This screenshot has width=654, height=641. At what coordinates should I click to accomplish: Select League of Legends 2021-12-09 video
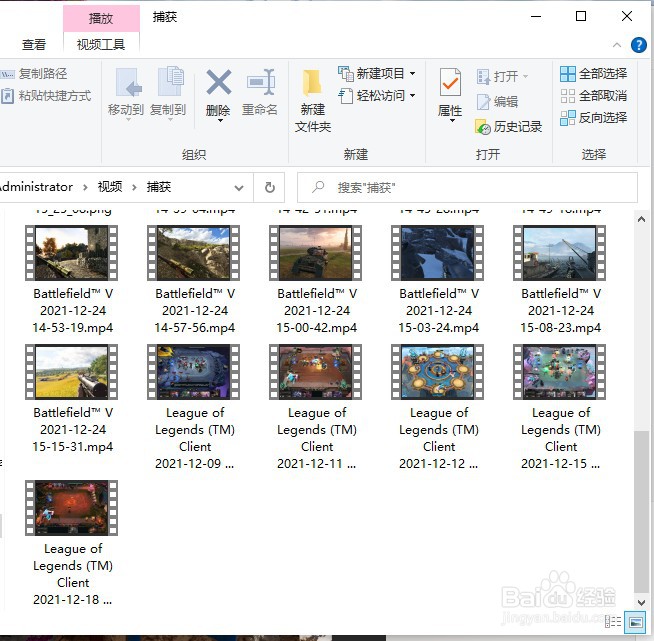194,372
